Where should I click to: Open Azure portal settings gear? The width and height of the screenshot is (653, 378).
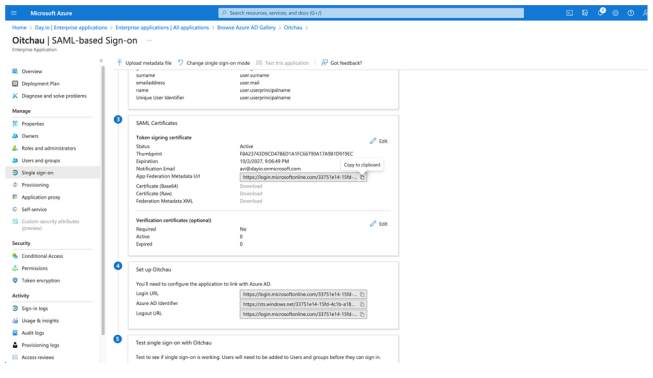[616, 13]
